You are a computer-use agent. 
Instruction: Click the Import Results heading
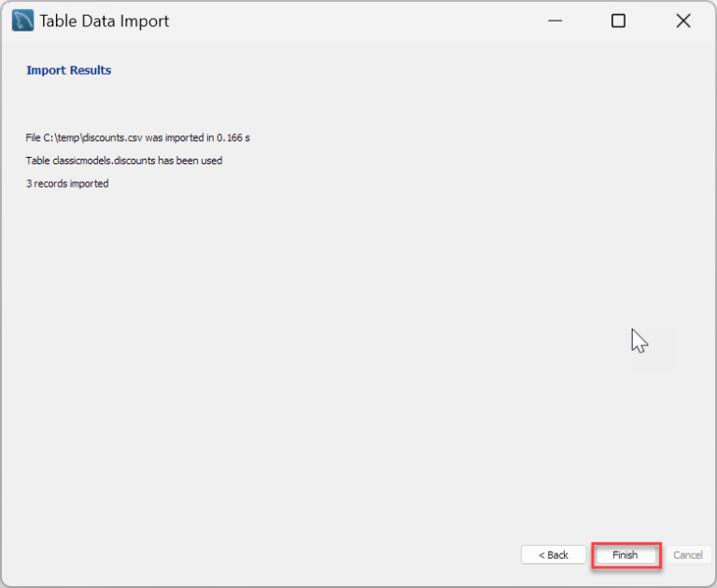[x=68, y=70]
